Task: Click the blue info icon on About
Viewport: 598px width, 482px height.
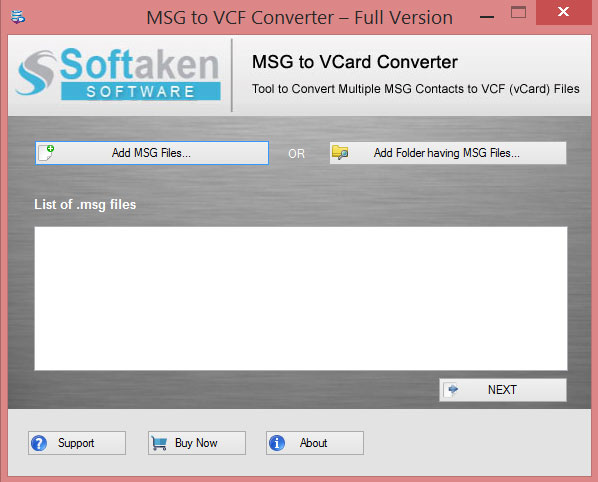Action: (x=277, y=443)
